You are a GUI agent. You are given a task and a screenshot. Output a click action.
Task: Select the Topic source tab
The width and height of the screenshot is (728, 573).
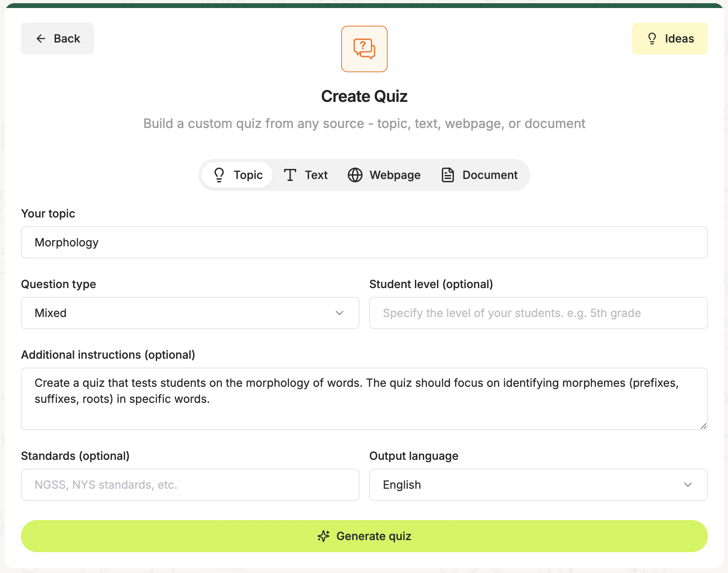[237, 175]
